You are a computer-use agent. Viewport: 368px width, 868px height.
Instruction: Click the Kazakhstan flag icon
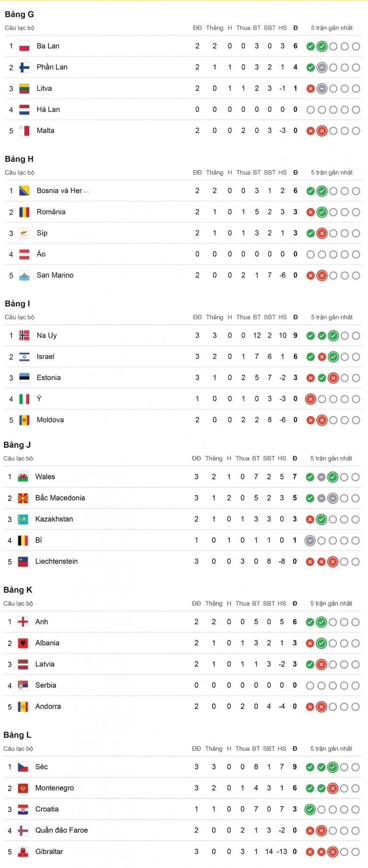[23, 519]
